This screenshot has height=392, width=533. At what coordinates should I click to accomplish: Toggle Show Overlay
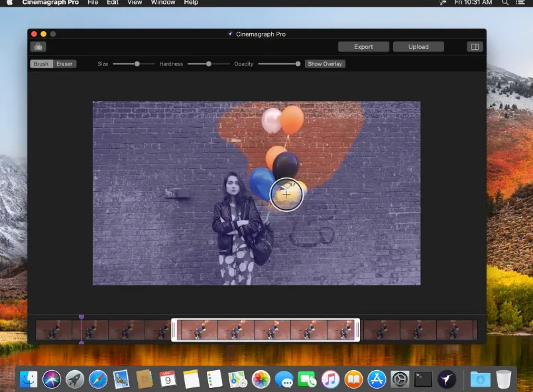[x=325, y=64]
